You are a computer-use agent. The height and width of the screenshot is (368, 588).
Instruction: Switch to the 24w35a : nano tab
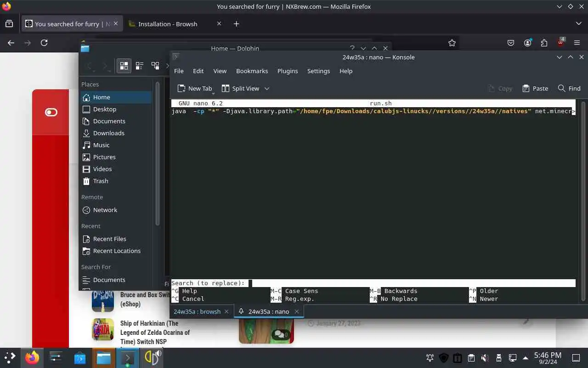269,311
